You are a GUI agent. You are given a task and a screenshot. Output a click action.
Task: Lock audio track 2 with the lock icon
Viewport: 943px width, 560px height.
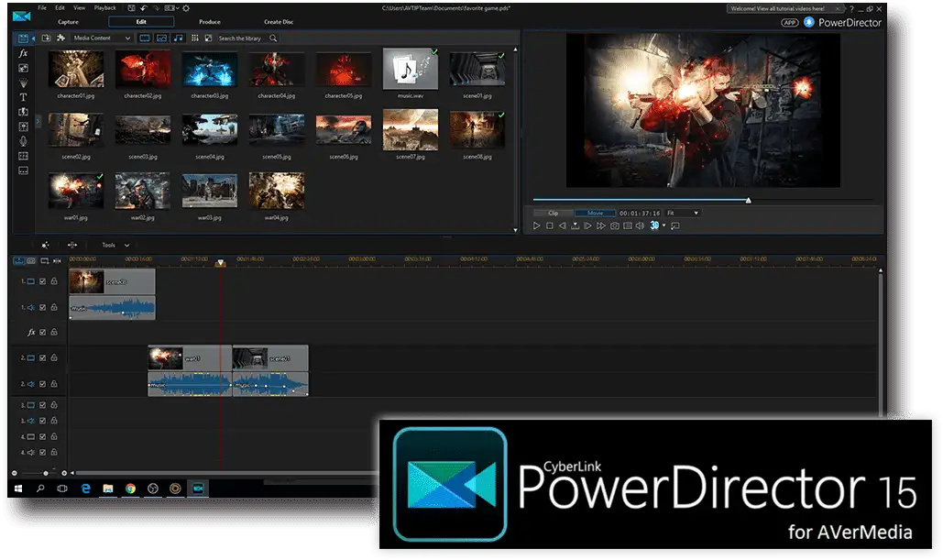[x=54, y=383]
